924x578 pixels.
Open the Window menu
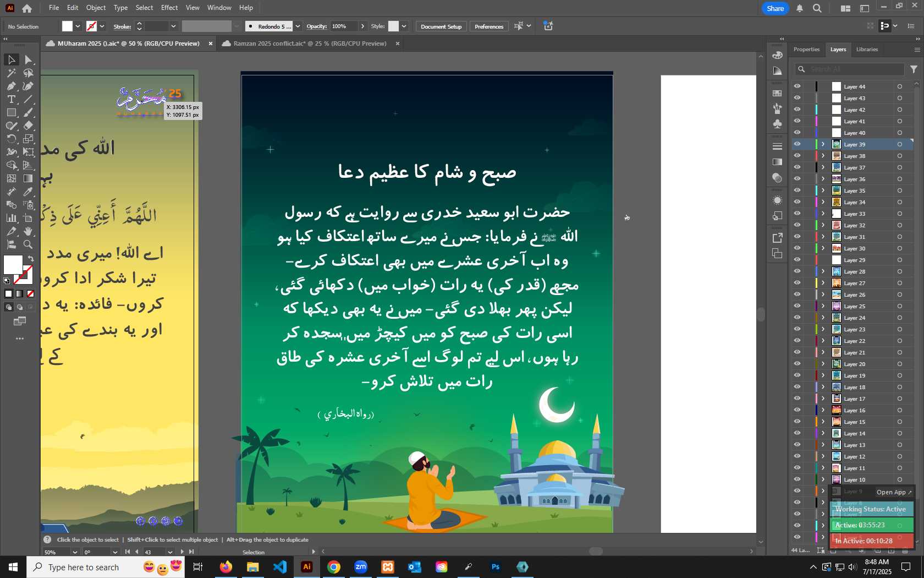219,8
